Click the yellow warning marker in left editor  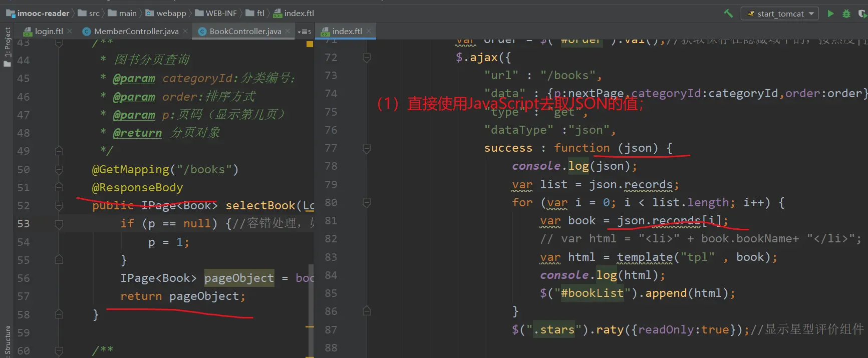310,44
